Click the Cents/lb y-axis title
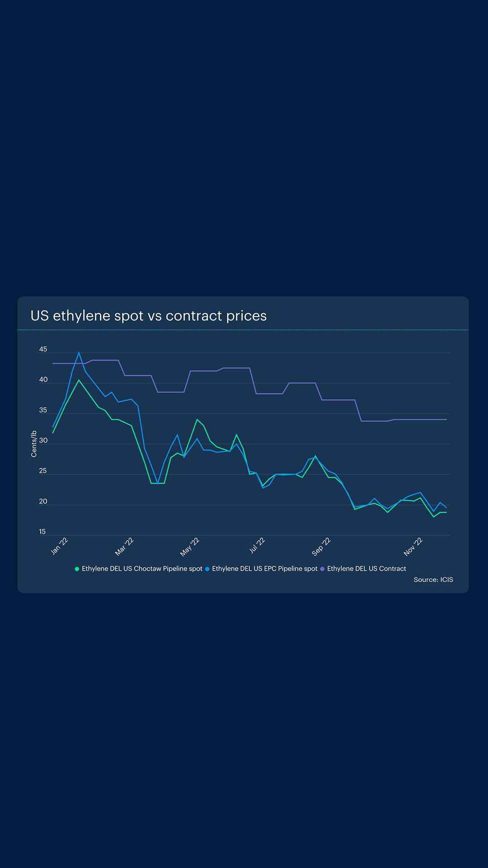Screen dimensions: 488x868 pyautogui.click(x=34, y=444)
